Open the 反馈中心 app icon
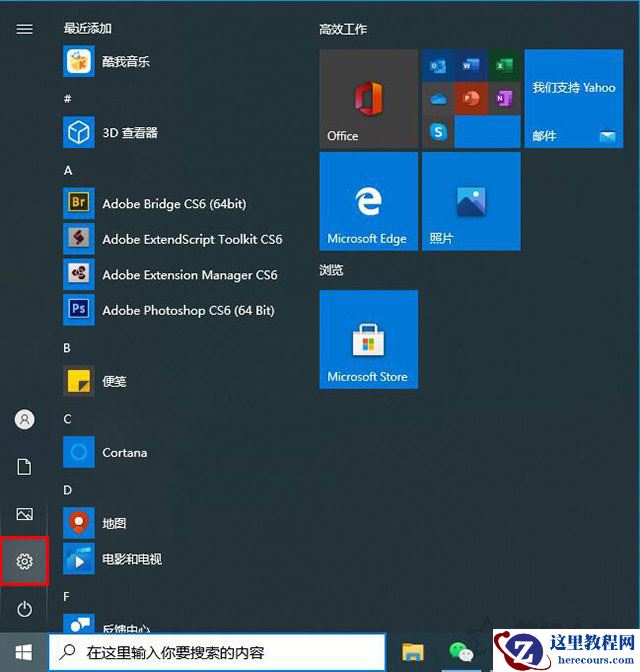Image resolution: width=640 pixels, height=672 pixels. 79,624
